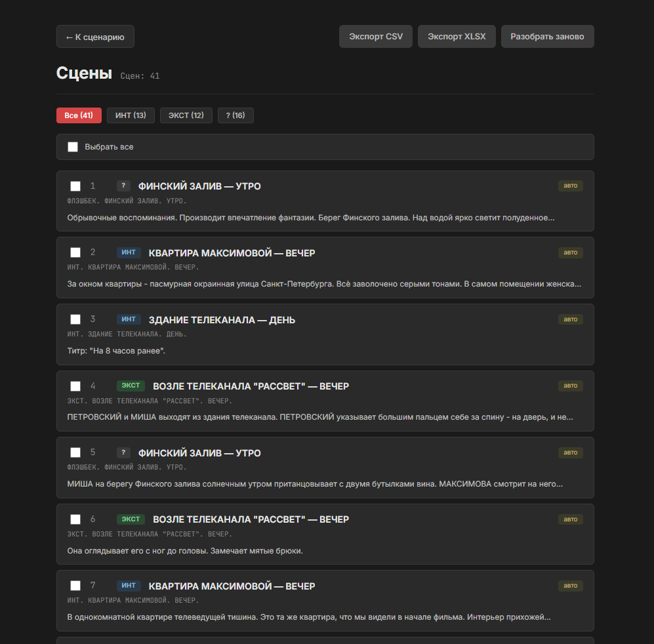
Task: Click 'авто' tag on scene 3
Action: point(570,319)
